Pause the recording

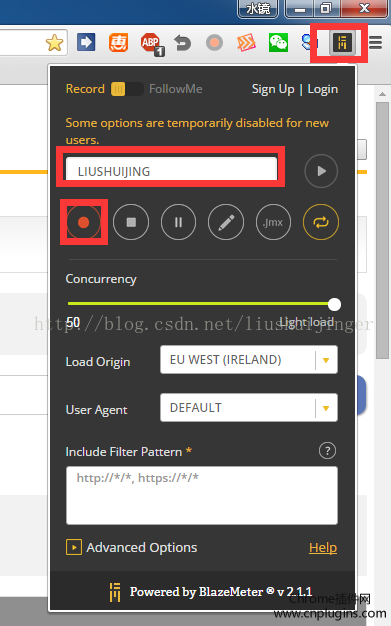[179, 222]
